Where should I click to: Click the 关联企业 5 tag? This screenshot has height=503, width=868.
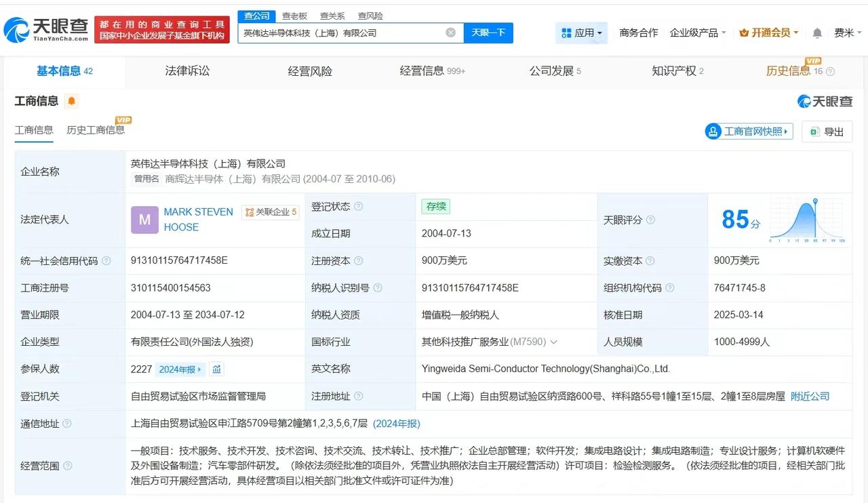coord(271,212)
